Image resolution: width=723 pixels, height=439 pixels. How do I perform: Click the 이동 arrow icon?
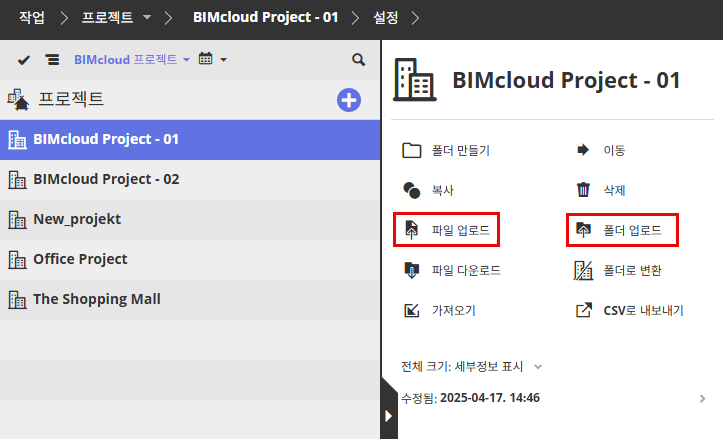point(583,150)
